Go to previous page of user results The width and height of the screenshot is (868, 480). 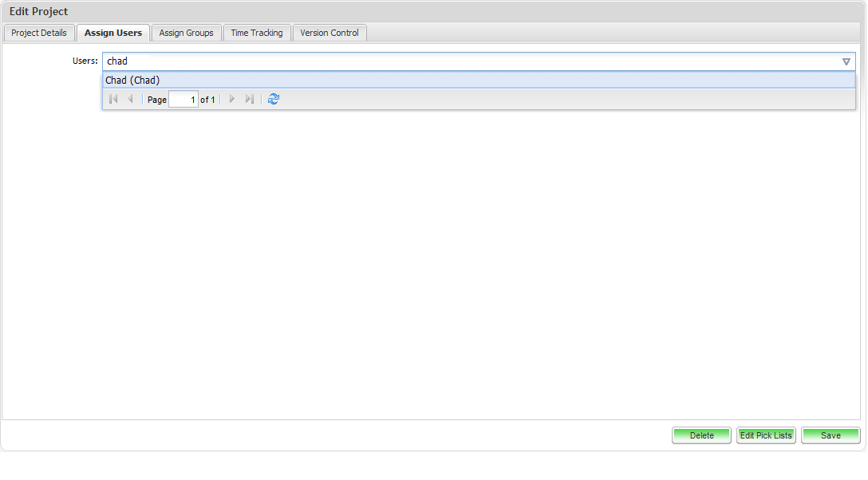[130, 100]
